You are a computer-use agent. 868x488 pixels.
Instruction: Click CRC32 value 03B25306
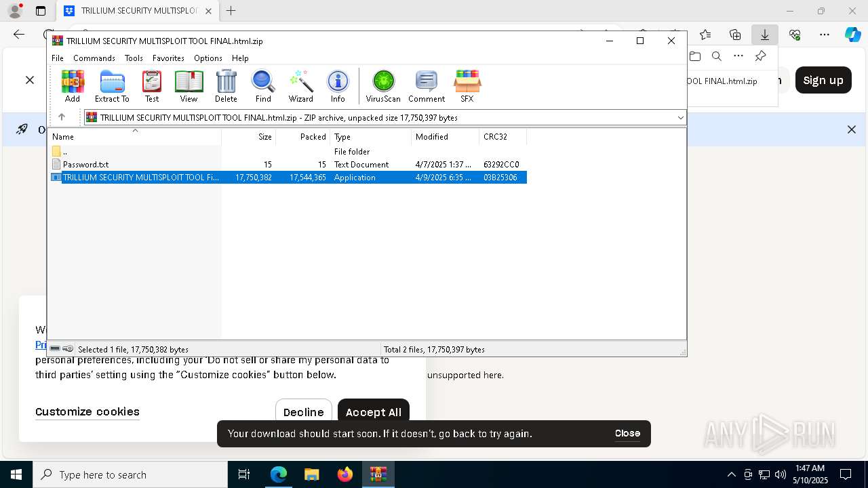(x=500, y=178)
